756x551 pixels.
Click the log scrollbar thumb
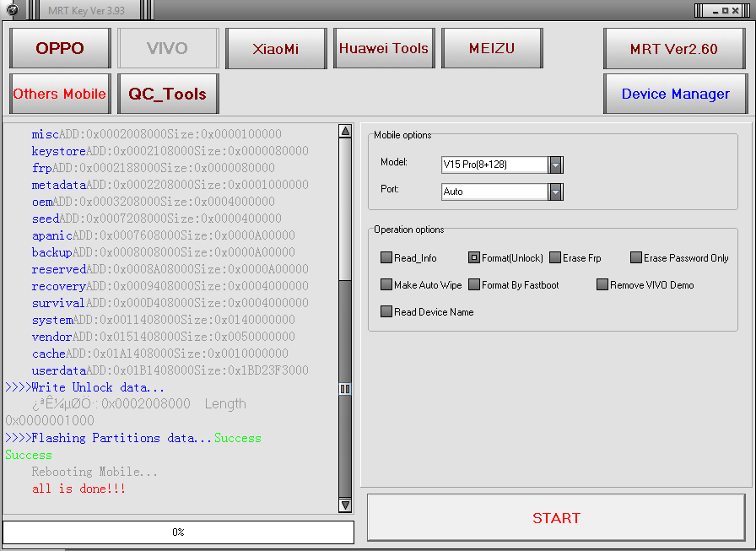[345, 388]
